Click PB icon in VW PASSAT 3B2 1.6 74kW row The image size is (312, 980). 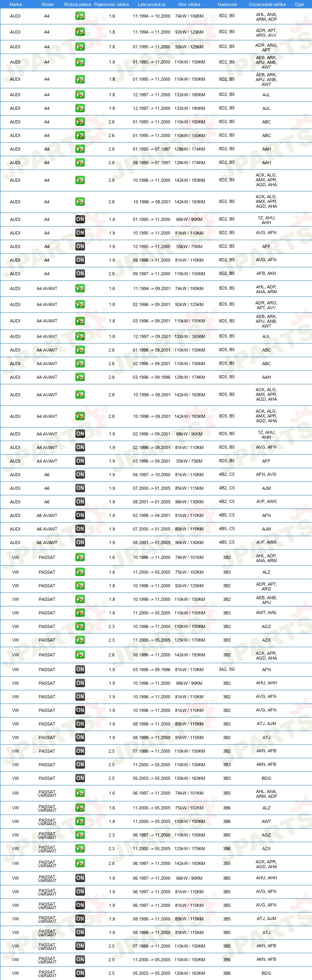click(x=80, y=557)
